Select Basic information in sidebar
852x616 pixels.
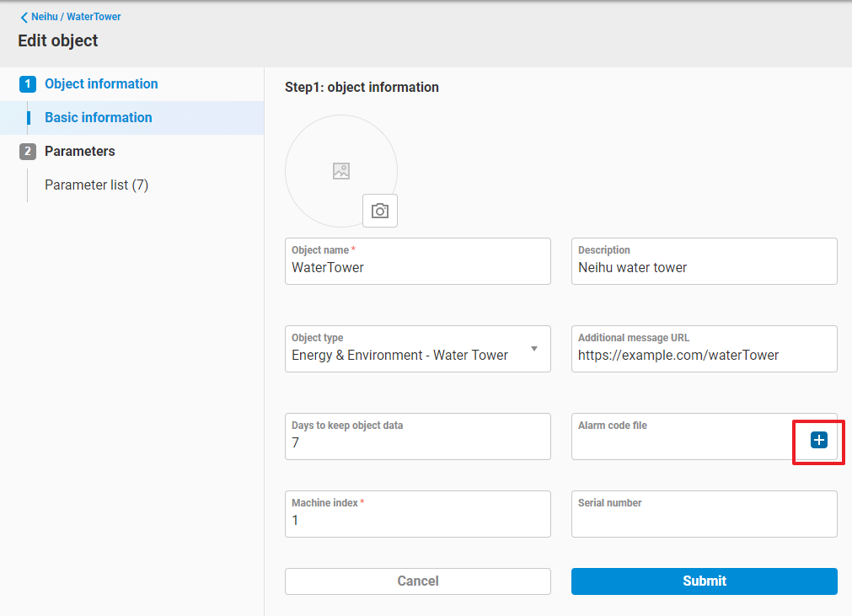tap(99, 118)
